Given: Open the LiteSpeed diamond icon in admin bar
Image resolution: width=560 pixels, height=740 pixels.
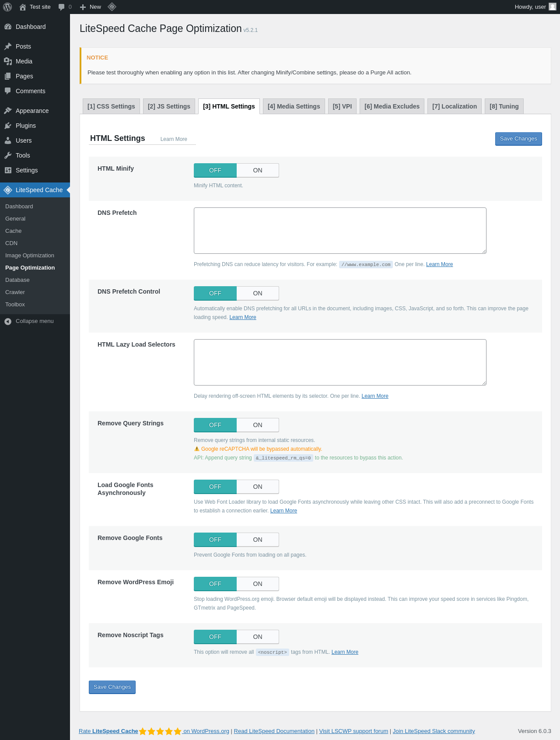Looking at the screenshot, I should (x=112, y=7).
